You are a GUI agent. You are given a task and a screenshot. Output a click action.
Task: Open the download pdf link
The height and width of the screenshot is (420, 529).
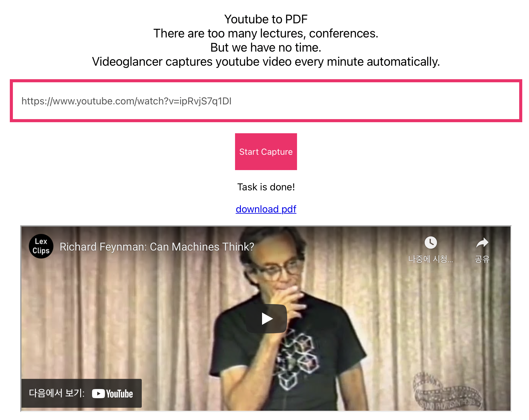[x=266, y=209]
